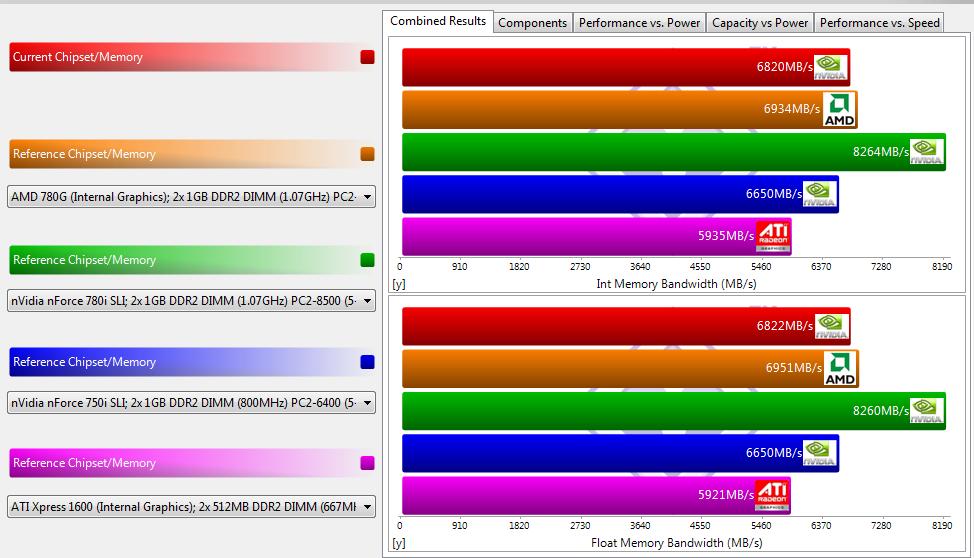Click the nVidia logo on the 6822MB/s bar

click(831, 326)
